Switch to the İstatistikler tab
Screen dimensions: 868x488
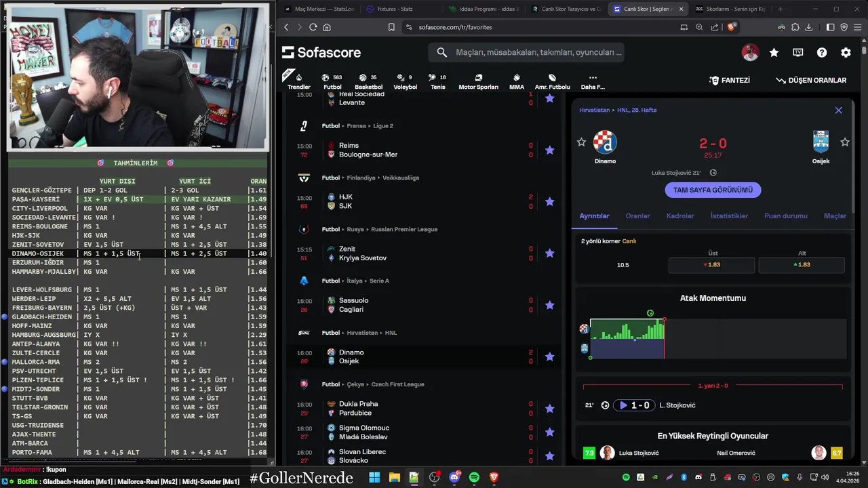pyautogui.click(x=729, y=216)
